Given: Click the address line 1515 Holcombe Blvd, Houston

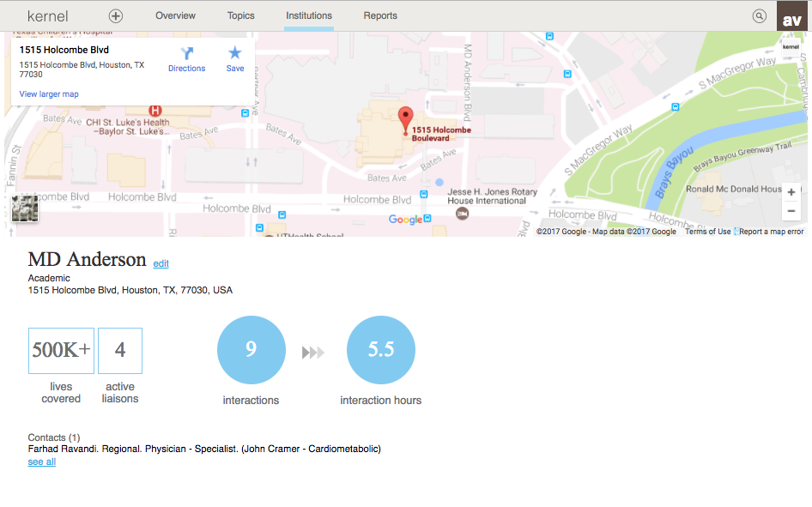Looking at the screenshot, I should coord(130,290).
